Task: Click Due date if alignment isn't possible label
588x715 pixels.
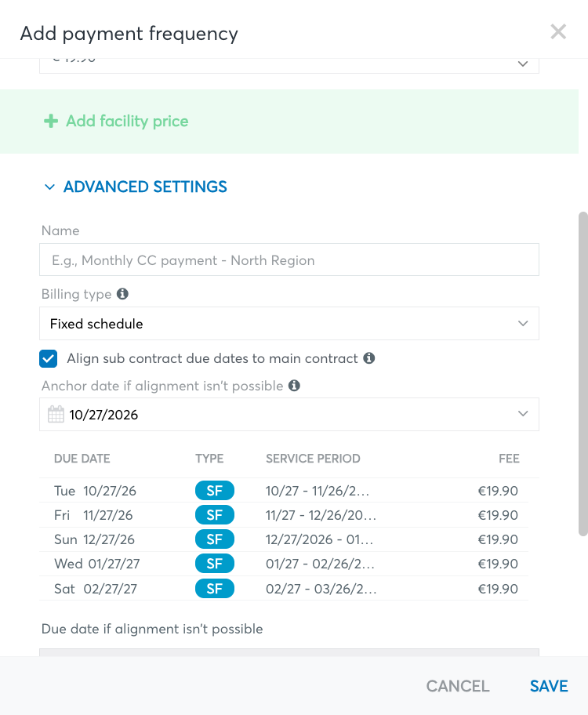Action: click(x=152, y=630)
